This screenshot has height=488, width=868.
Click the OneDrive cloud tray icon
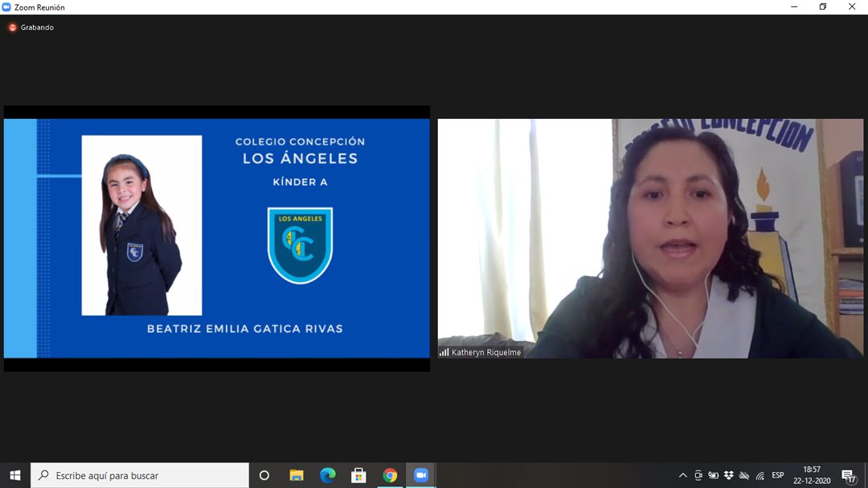tap(744, 475)
